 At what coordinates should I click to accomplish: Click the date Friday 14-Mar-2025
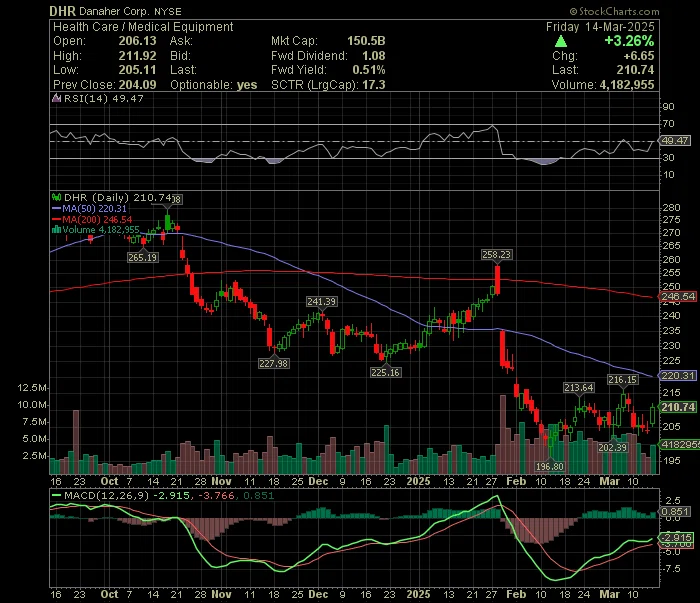600,27
